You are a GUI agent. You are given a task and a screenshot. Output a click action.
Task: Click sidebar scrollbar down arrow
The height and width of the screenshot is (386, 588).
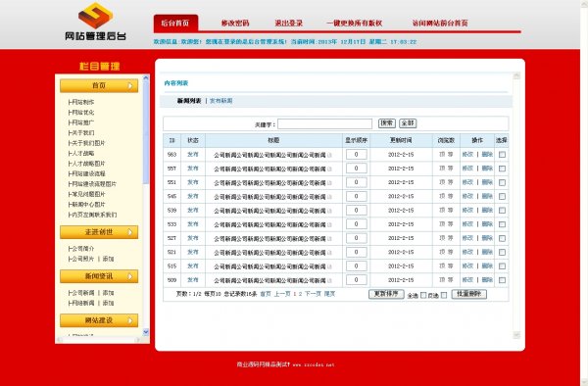pos(146,332)
